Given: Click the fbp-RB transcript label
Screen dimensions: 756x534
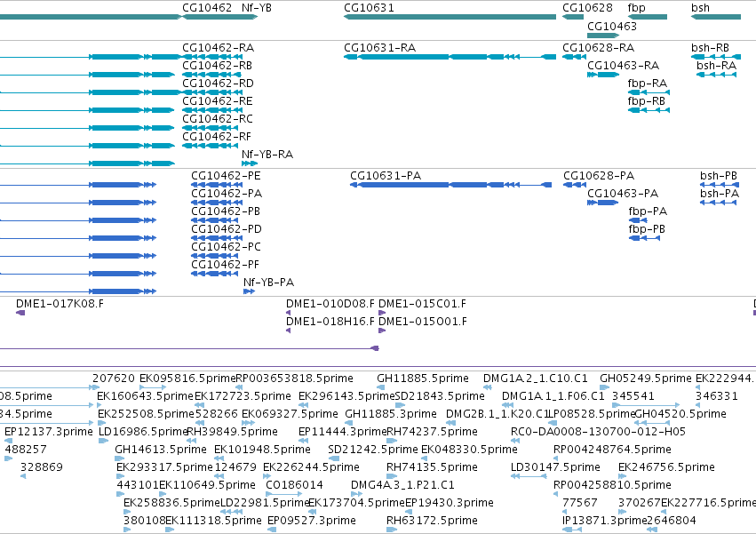Looking at the screenshot, I should click(x=647, y=101).
